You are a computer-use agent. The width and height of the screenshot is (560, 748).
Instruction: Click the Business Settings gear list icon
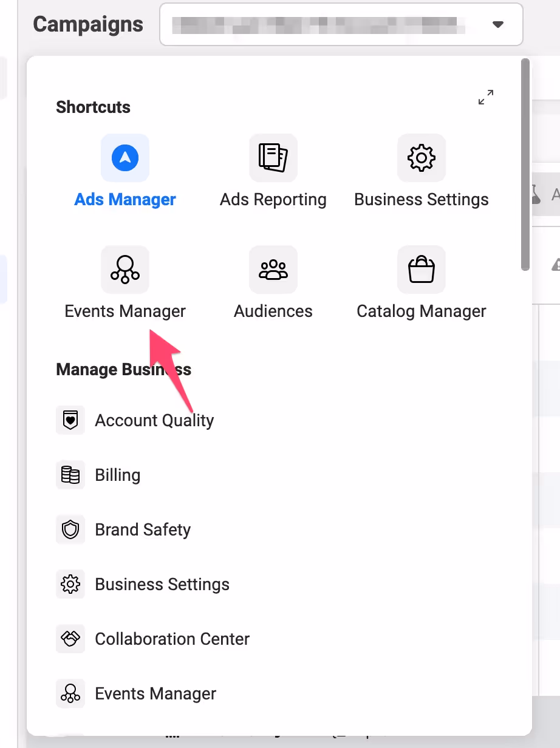coord(70,584)
